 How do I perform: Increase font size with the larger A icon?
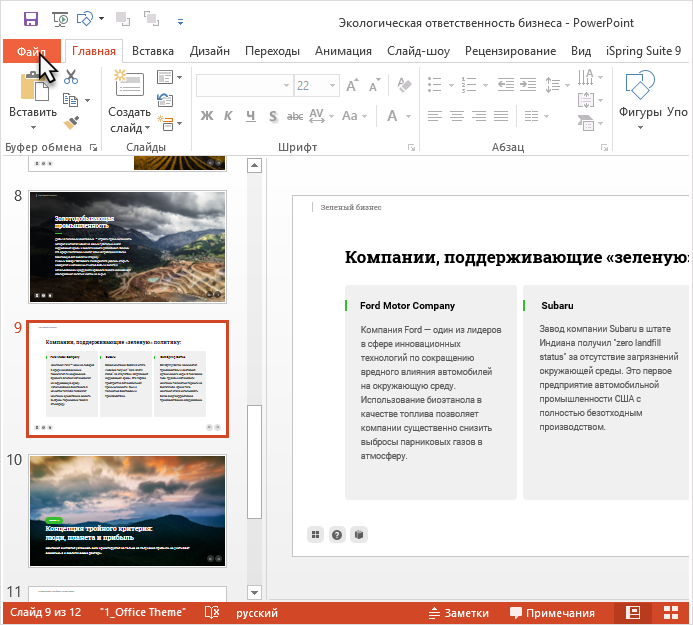pyautogui.click(x=352, y=85)
